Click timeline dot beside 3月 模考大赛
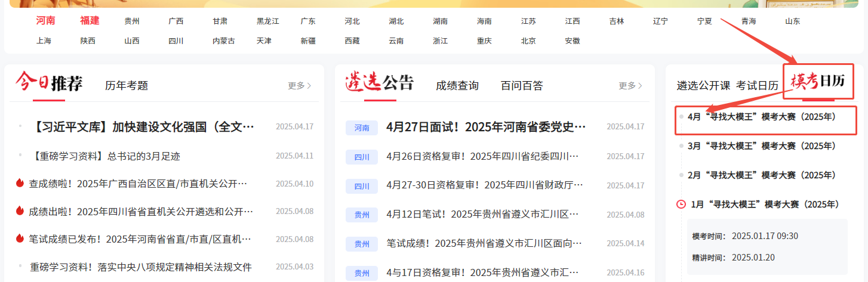The image size is (868, 282). click(x=681, y=146)
